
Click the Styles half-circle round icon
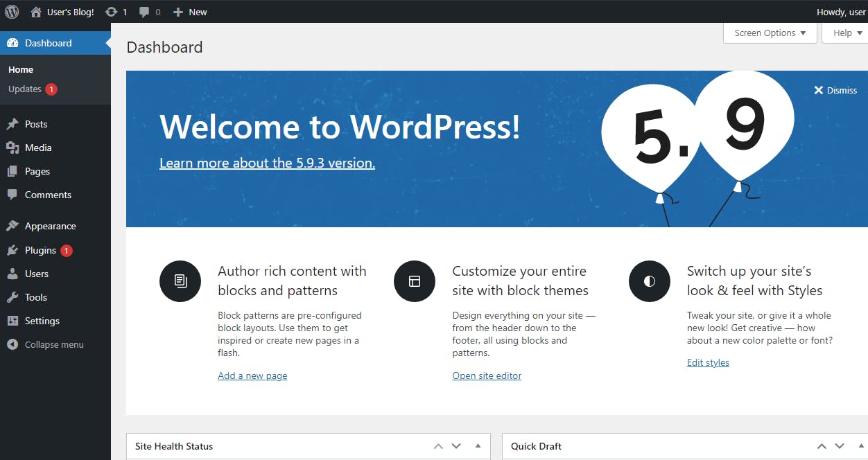point(650,281)
